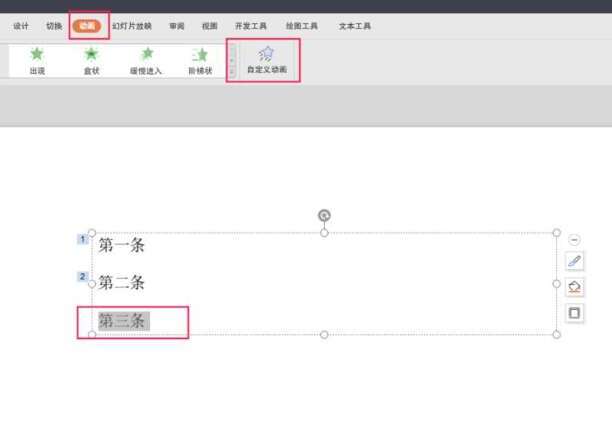Open the 切换 ribbon tab
Screen dimensions: 612x422
click(x=54, y=26)
